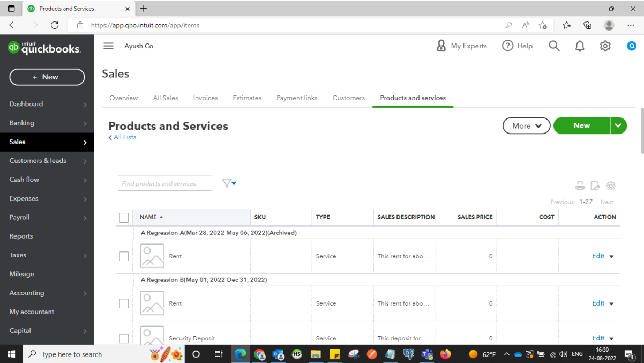Screen dimensions: 644x363
Task: Click the All Lists link
Action: (x=123, y=137)
